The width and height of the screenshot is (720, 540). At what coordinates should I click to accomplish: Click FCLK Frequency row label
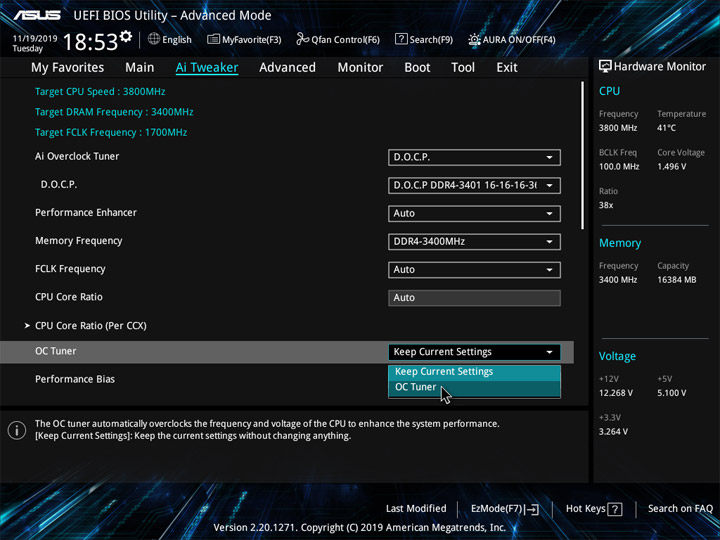70,269
